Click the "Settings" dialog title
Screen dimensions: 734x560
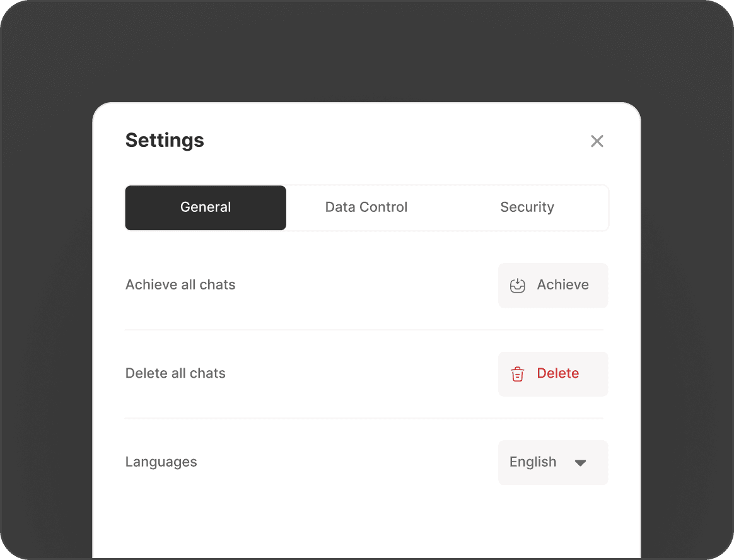click(165, 141)
